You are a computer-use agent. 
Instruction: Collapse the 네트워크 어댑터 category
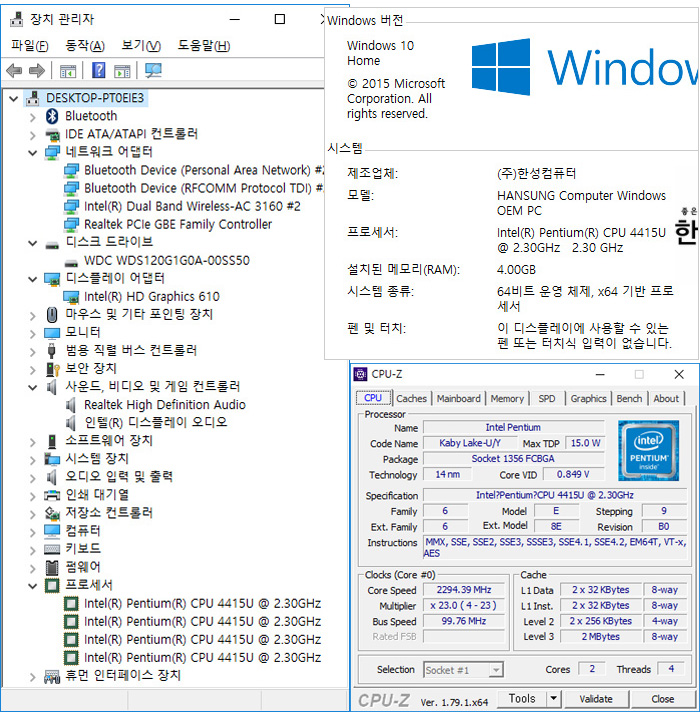31,152
